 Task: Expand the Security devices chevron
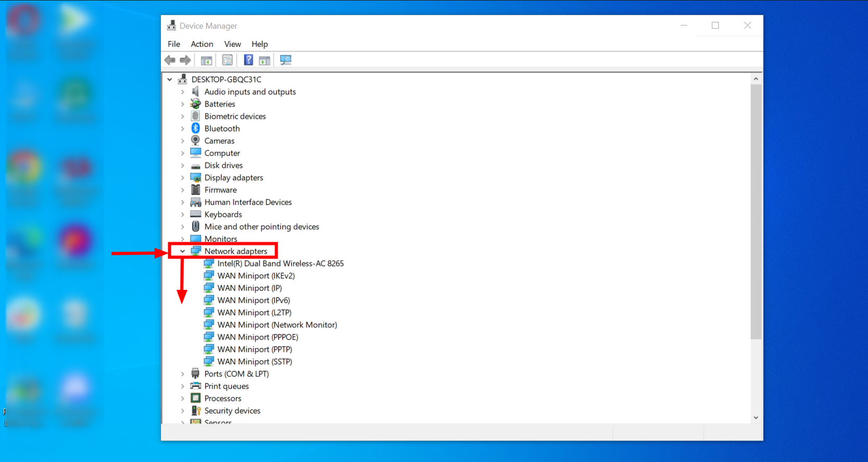pos(182,410)
